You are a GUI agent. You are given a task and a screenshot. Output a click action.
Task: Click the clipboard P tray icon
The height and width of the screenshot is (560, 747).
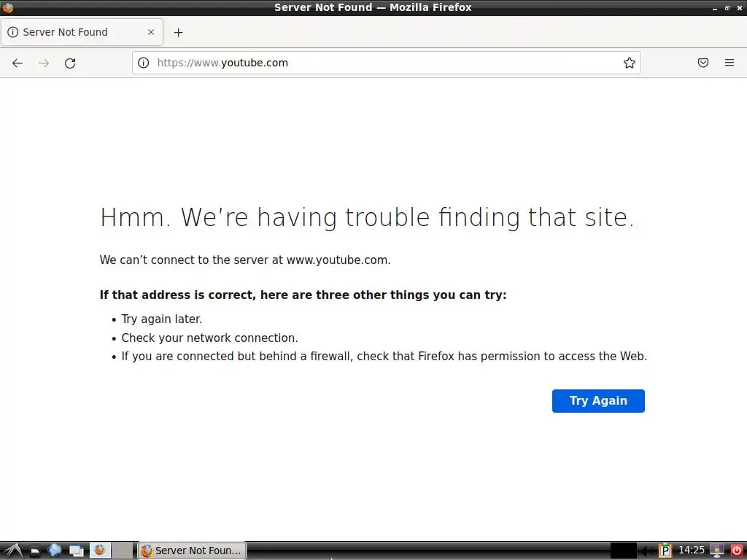pos(665,551)
